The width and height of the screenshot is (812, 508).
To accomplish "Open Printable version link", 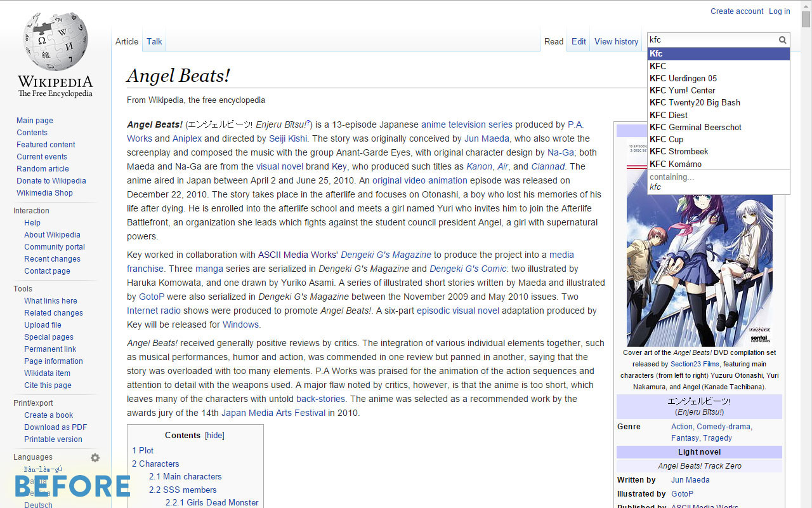I will (x=53, y=439).
